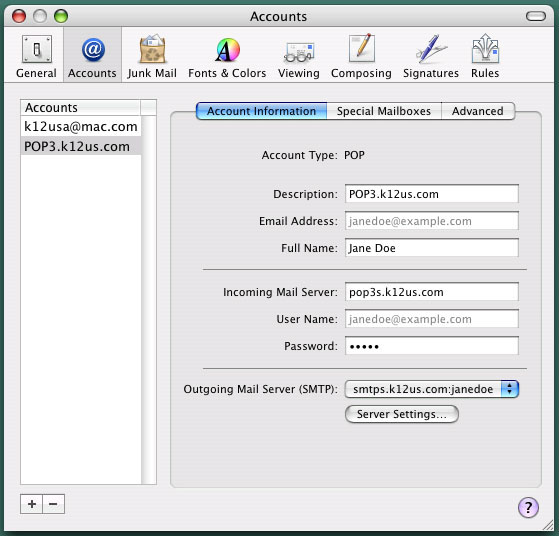Click the toolbar toggle pill in title bar
This screenshot has height=536, width=559.
(x=535, y=16)
